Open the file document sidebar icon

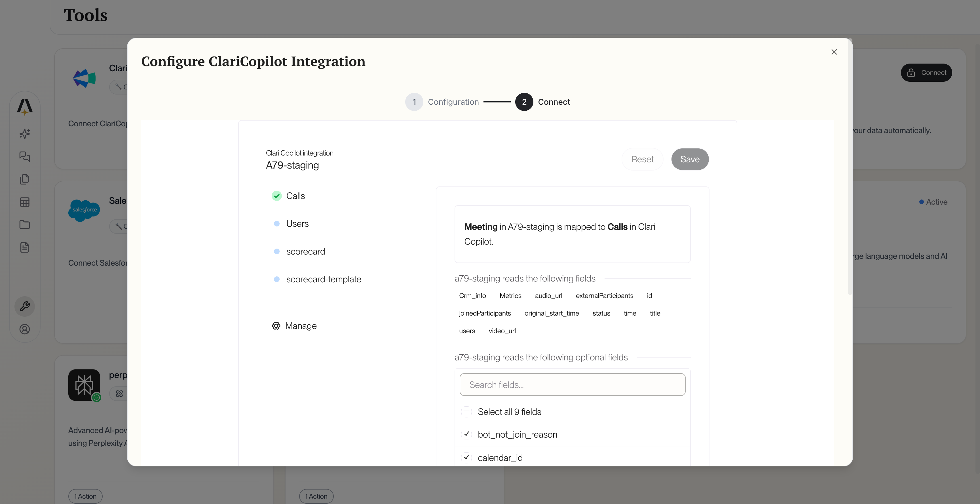pyautogui.click(x=25, y=247)
